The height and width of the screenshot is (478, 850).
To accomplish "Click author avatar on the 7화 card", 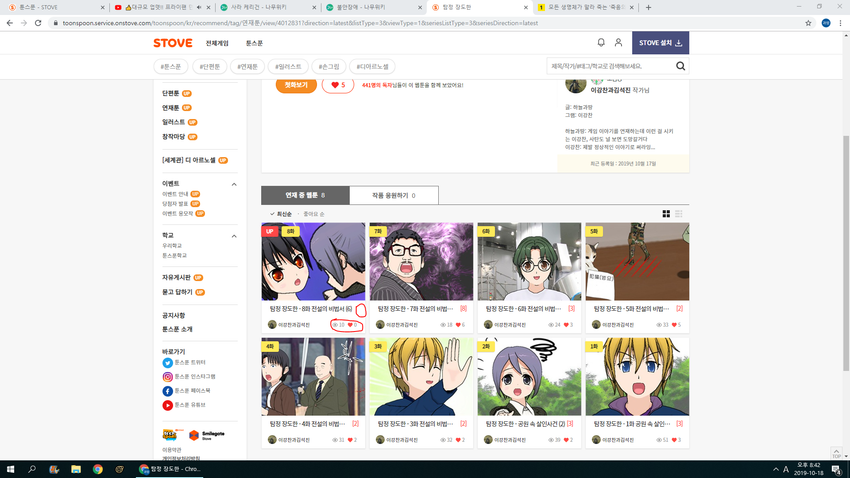I will pyautogui.click(x=380, y=325).
